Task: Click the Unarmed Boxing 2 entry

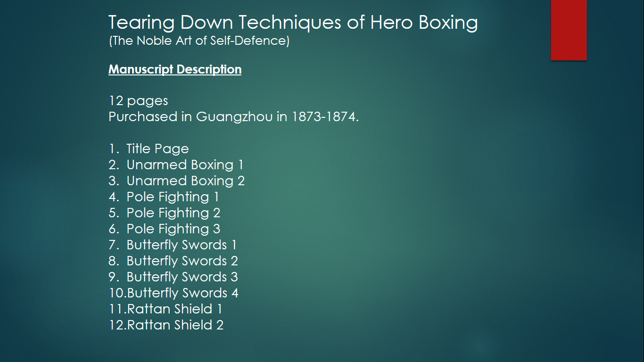Action: [185, 181]
